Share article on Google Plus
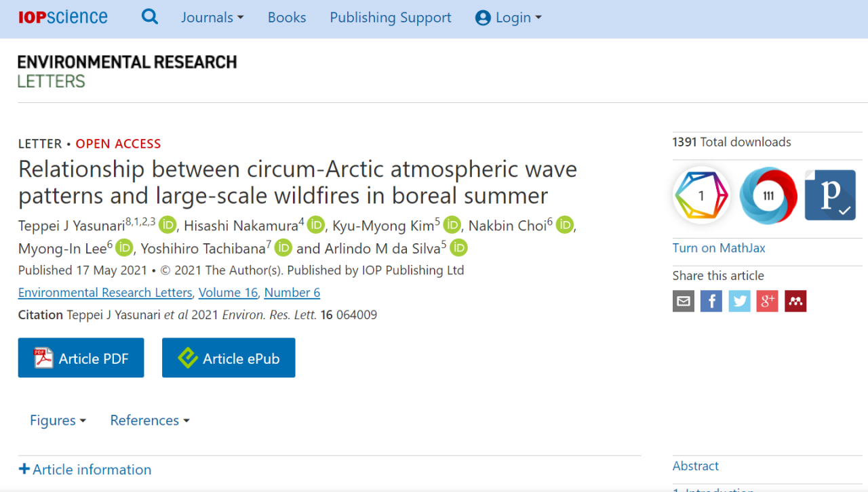 [767, 301]
